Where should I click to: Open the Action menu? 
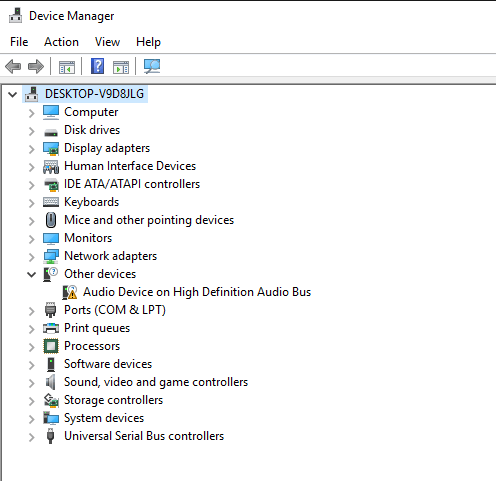point(61,42)
